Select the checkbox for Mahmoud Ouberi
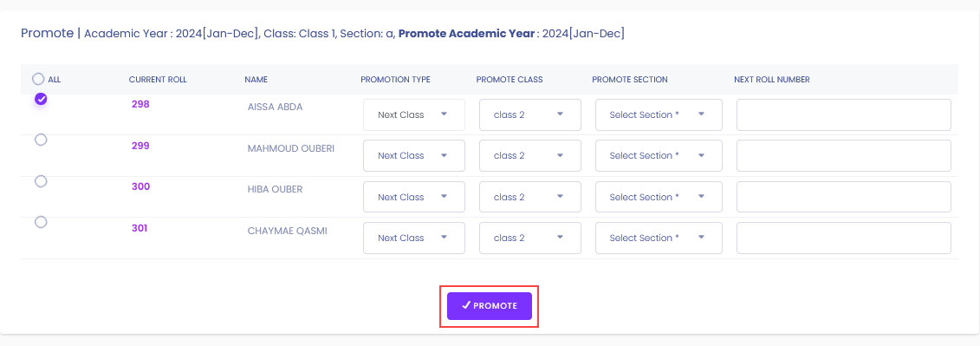980x346 pixels. (x=41, y=140)
